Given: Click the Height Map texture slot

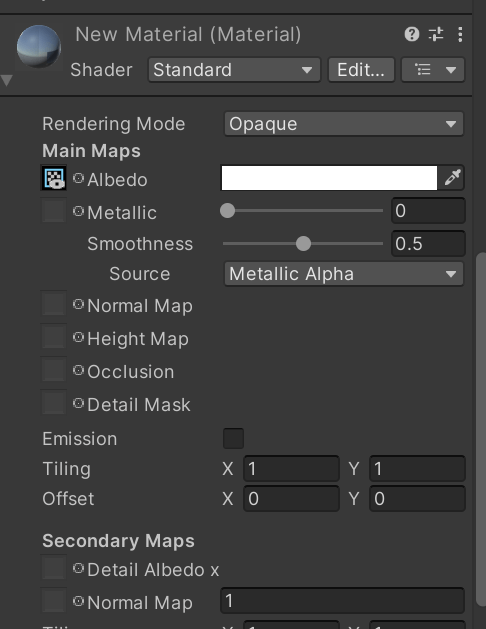Looking at the screenshot, I should pos(54,337).
